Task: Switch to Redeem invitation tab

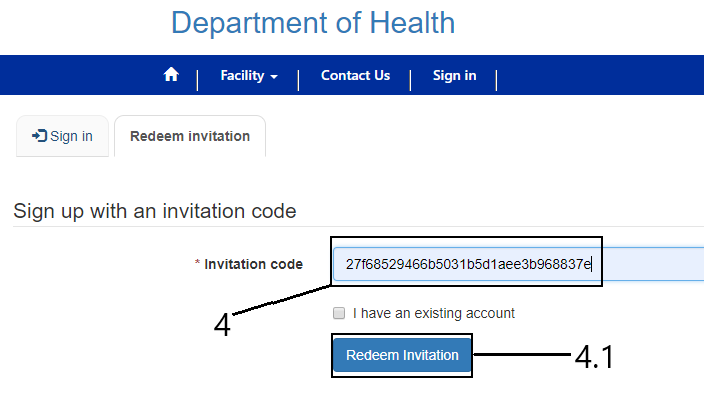Action: 190,136
